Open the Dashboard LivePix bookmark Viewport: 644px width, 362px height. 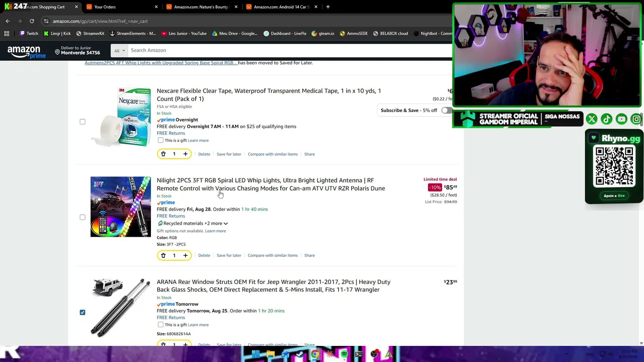285,34
